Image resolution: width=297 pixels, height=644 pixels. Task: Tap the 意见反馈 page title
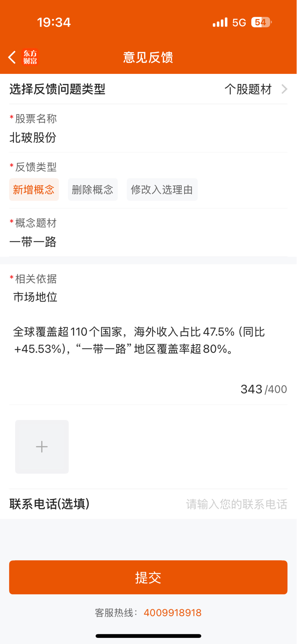[148, 57]
